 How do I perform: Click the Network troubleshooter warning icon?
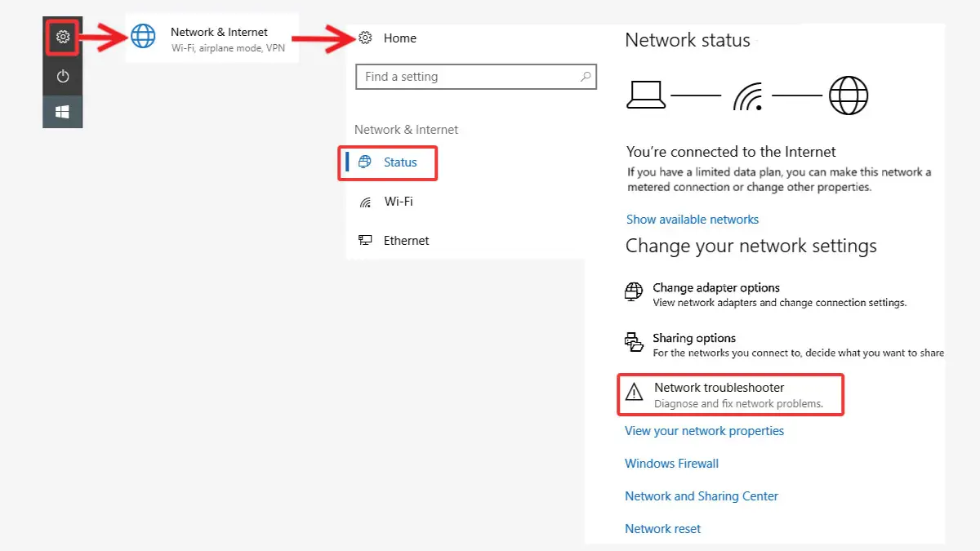click(x=633, y=392)
